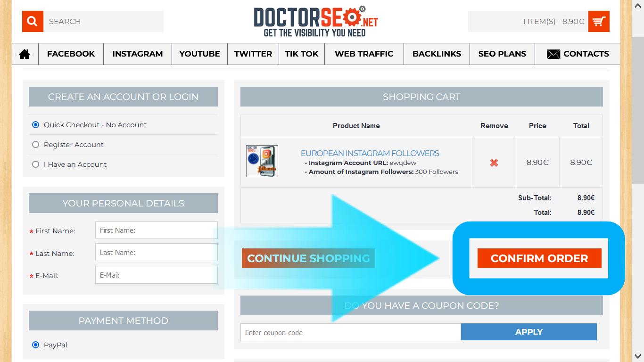Viewport: 644px width, 362px height.
Task: Click the Instagram Account URL value ewqdew
Action: point(403,163)
